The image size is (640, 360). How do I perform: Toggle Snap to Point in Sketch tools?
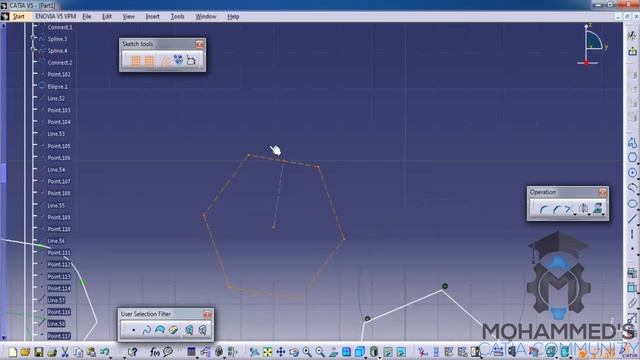[x=149, y=61]
